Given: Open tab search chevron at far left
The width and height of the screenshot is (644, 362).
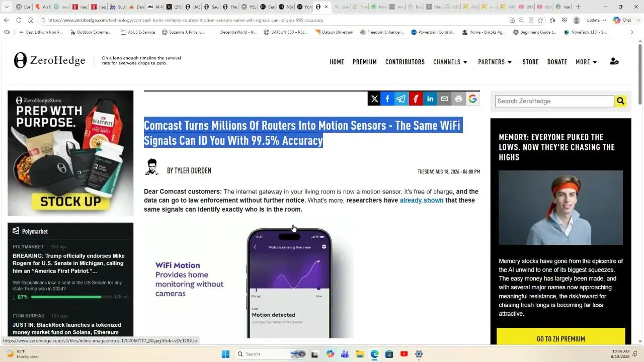Looking at the screenshot, I should click(x=7, y=7).
